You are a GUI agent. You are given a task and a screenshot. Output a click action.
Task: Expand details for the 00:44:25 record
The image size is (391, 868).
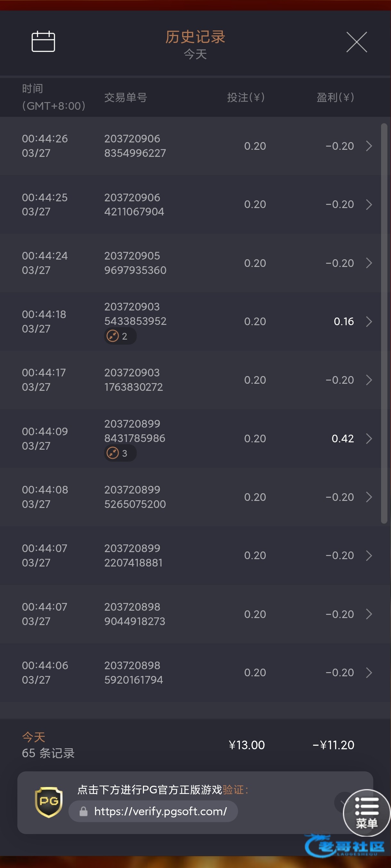(x=369, y=204)
